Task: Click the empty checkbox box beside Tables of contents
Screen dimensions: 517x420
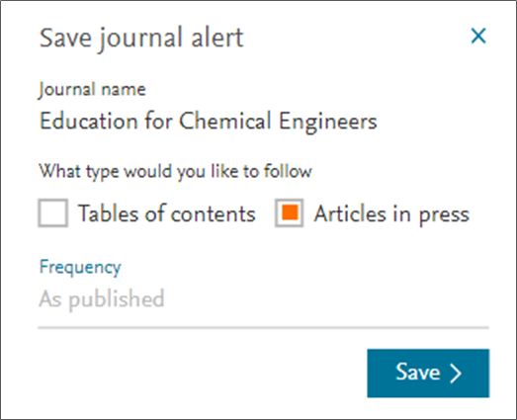Action: [x=53, y=213]
